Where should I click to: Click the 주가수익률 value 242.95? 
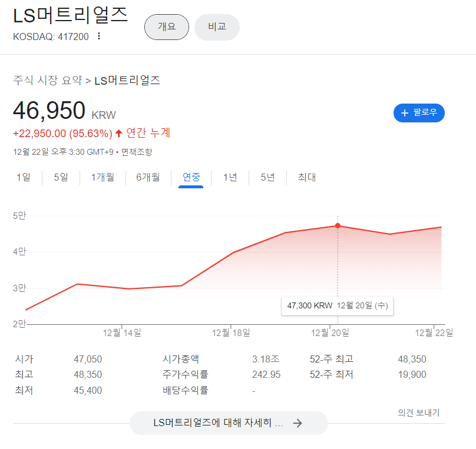click(266, 374)
